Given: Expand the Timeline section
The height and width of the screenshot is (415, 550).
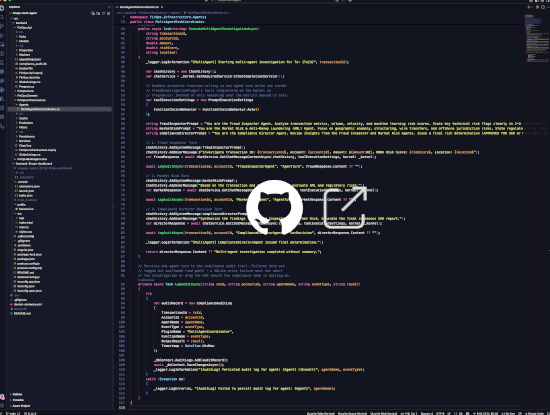Looking at the screenshot, I should coord(18,400).
